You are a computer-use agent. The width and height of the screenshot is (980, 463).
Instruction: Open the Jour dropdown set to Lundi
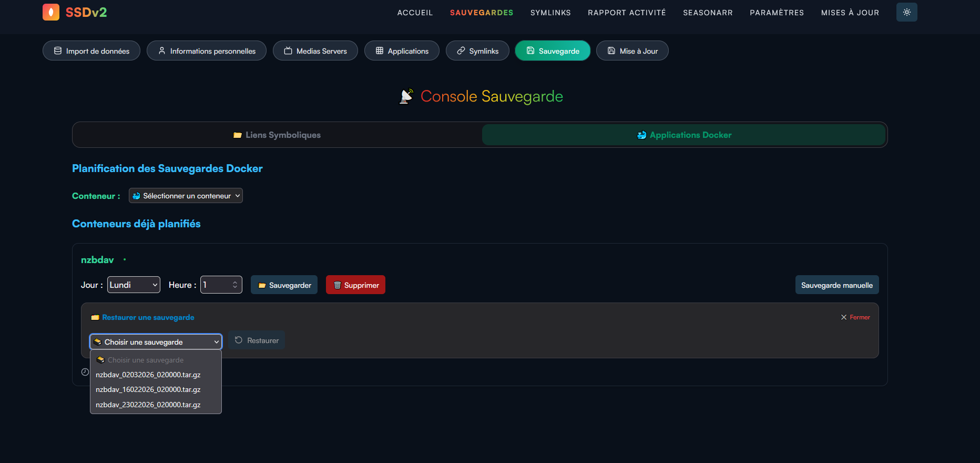pyautogui.click(x=134, y=285)
